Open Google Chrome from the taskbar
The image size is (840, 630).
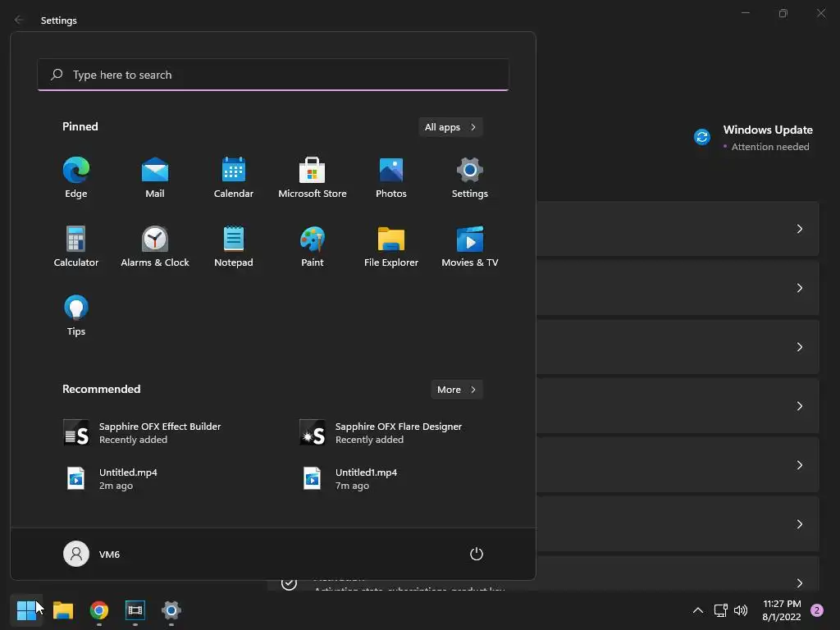(99, 610)
